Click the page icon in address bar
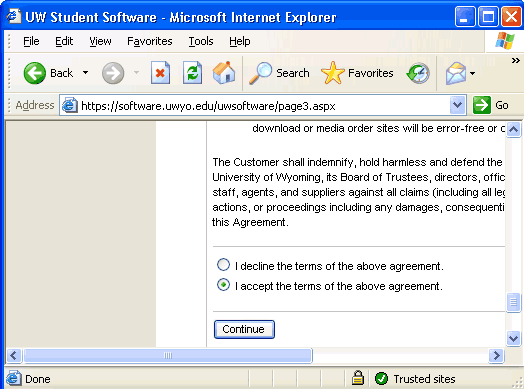This screenshot has height=389, width=524. (x=70, y=105)
